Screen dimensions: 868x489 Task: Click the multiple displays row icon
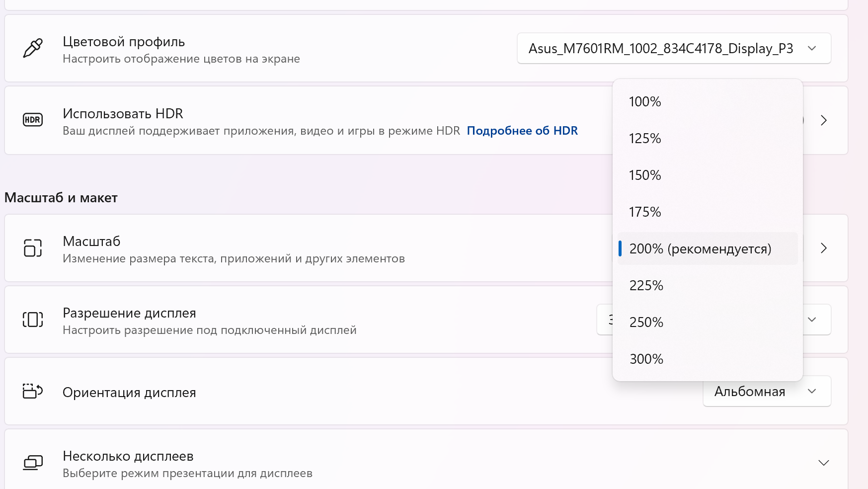[x=33, y=463]
